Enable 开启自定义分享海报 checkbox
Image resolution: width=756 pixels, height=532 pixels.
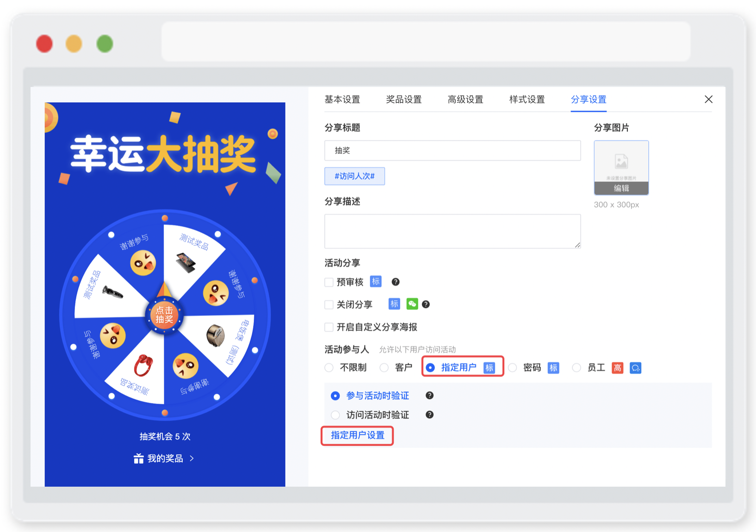[x=329, y=327]
